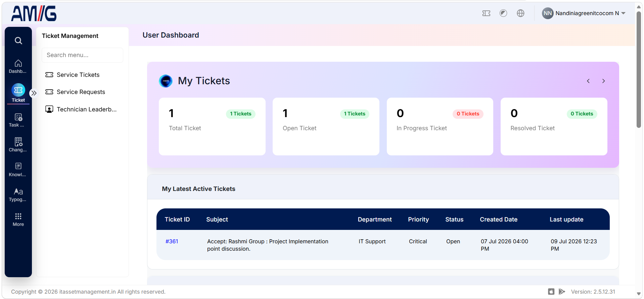Collapse the submenu panel with double chevron
644x299 pixels.
click(34, 93)
